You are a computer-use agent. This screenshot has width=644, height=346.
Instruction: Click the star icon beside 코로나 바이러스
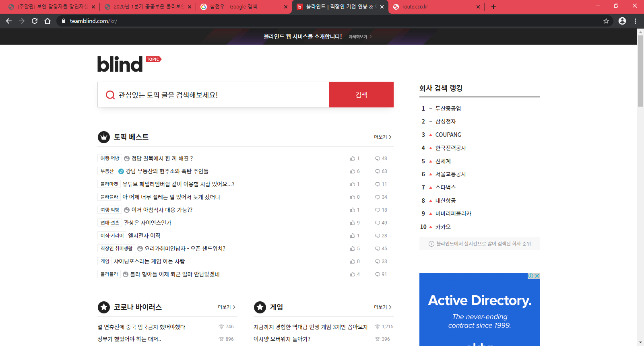tap(104, 307)
